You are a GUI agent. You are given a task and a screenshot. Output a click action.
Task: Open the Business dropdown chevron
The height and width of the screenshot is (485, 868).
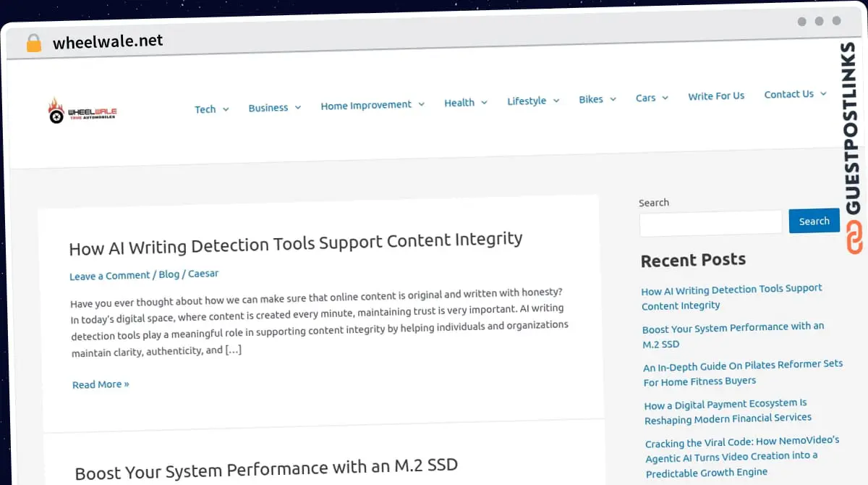tap(299, 107)
